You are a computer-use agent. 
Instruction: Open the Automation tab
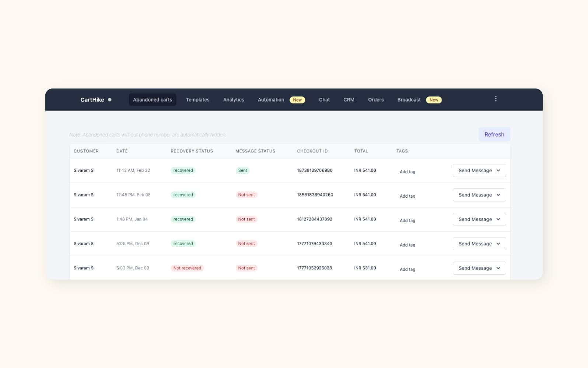point(271,100)
